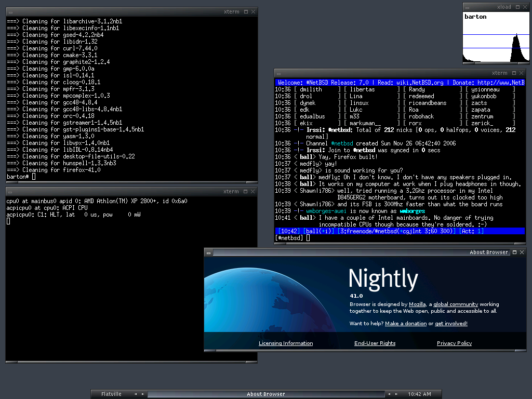532x399 pixels.
Task: View End-User Rights
Action: [375, 343]
